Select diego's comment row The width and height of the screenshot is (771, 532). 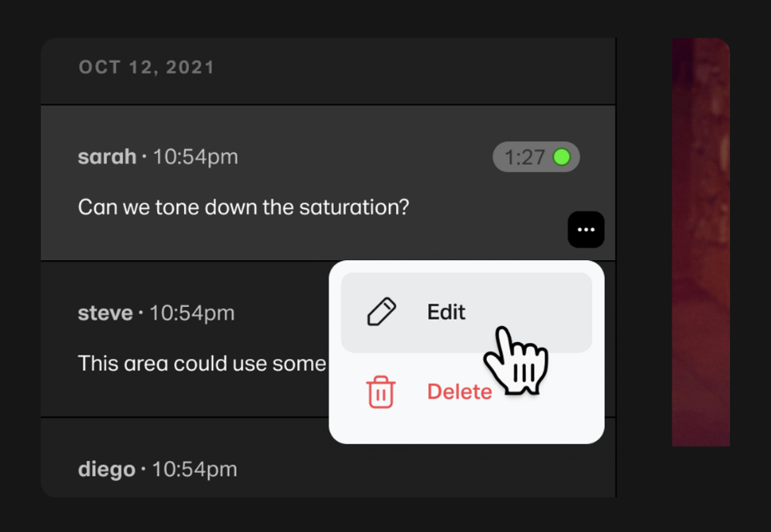(x=328, y=458)
